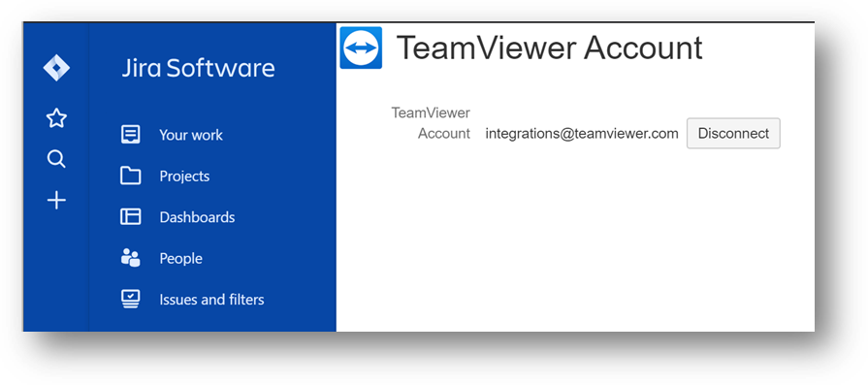Click the Jira diamond logo icon
Viewport: 868px width, 385px height.
(x=56, y=68)
